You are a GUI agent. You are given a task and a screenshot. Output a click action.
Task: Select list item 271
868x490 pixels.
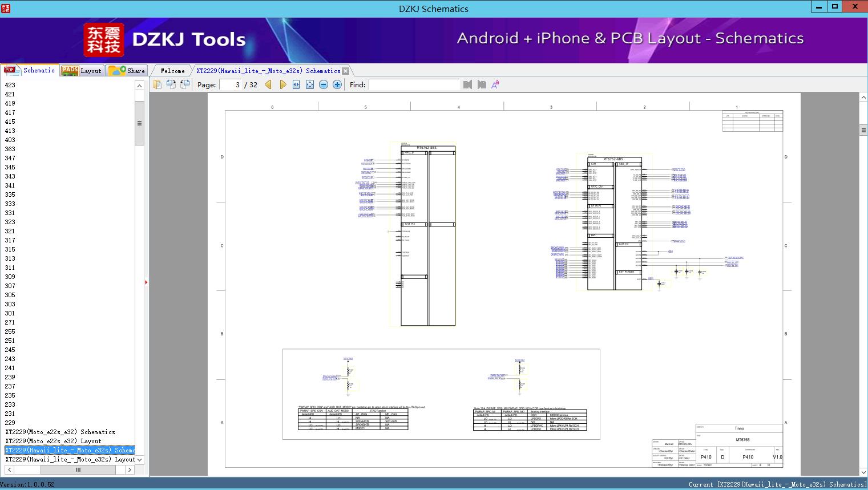[10, 322]
